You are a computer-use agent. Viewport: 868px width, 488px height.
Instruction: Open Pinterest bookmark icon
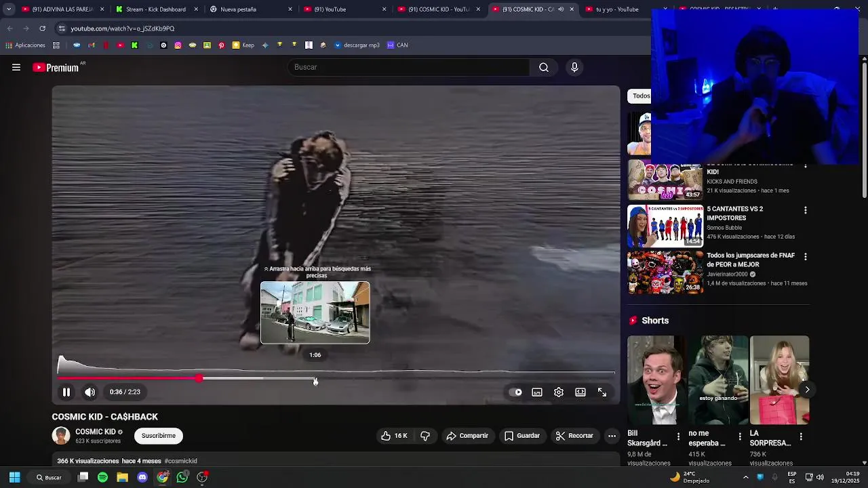tap(221, 45)
